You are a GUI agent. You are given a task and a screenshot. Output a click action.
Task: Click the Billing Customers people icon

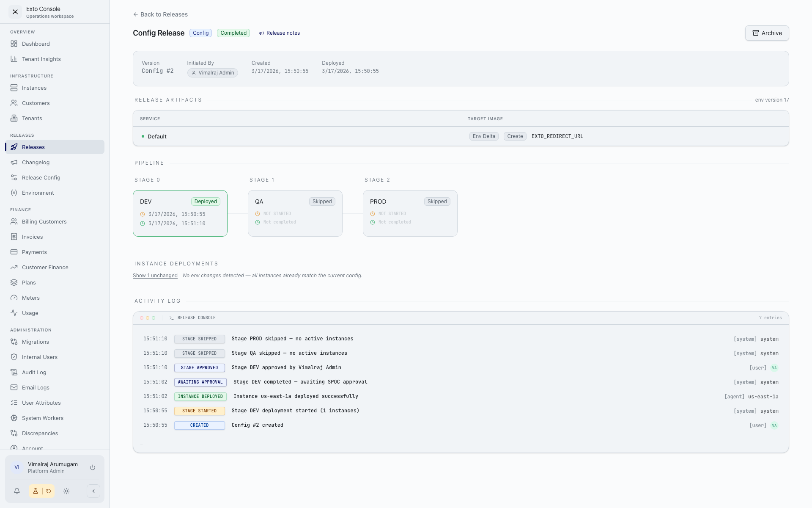14,222
